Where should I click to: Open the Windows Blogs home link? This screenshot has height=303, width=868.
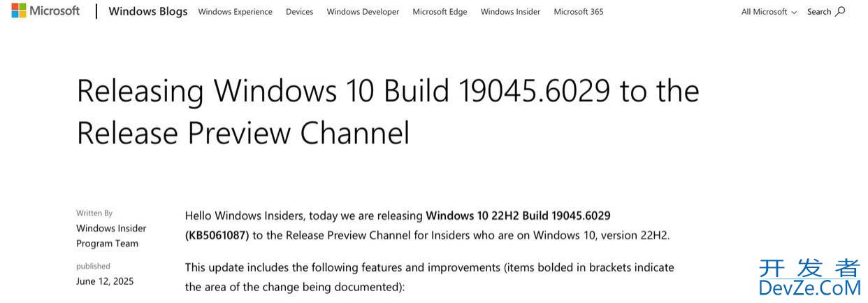pos(148,12)
